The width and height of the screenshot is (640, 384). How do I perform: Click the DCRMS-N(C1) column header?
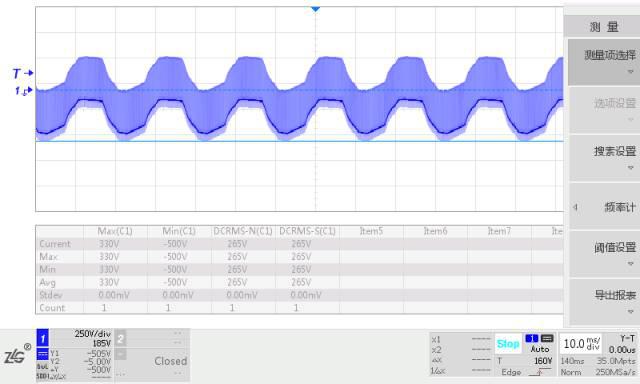[243, 231]
